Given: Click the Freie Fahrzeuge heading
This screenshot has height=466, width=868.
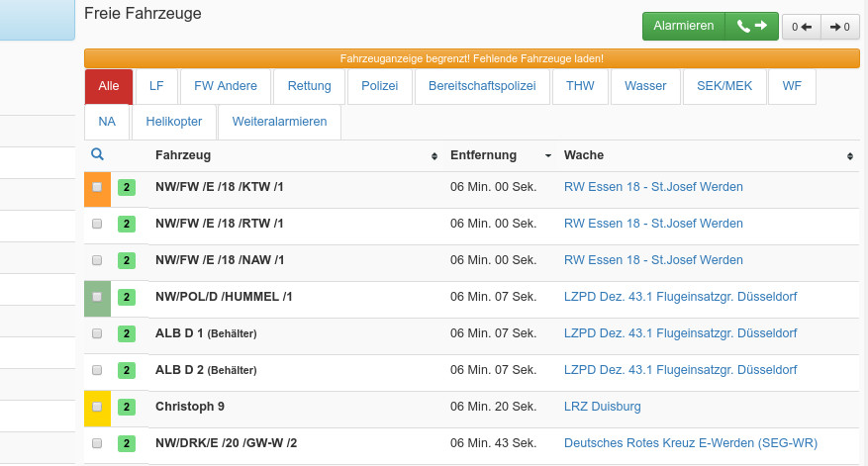Looking at the screenshot, I should [143, 13].
